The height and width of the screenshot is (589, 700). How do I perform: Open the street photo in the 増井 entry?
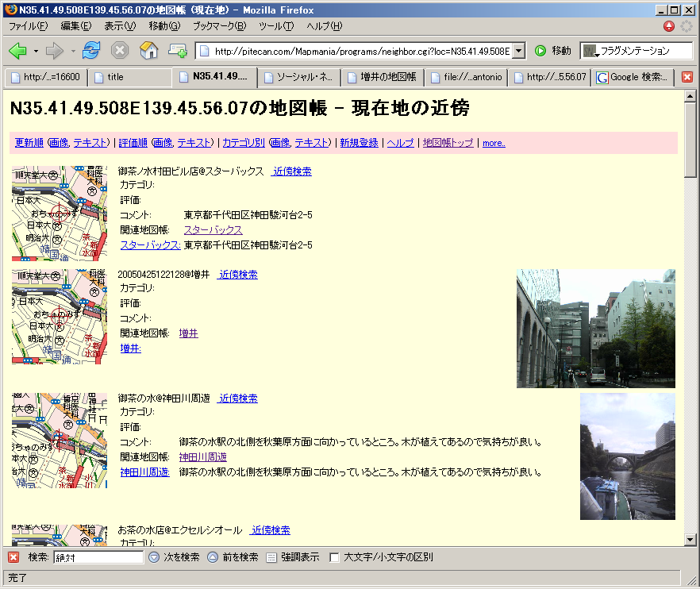click(x=596, y=329)
